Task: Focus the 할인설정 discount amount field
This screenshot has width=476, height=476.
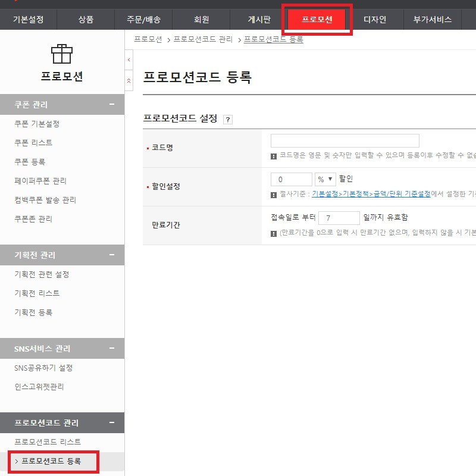Action: (292, 179)
